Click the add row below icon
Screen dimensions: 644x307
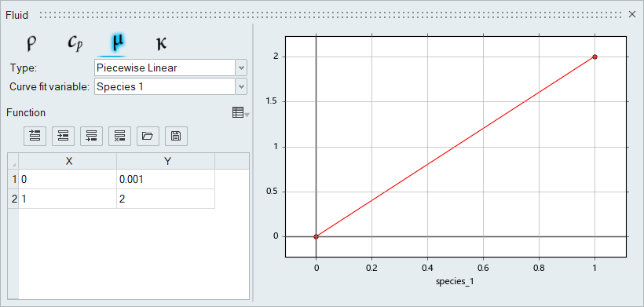[92, 136]
